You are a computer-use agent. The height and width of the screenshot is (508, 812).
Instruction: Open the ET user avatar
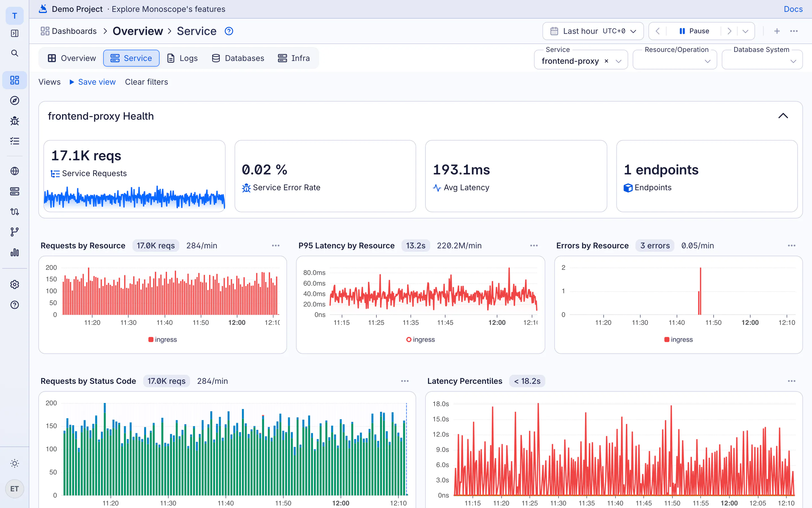(x=14, y=489)
